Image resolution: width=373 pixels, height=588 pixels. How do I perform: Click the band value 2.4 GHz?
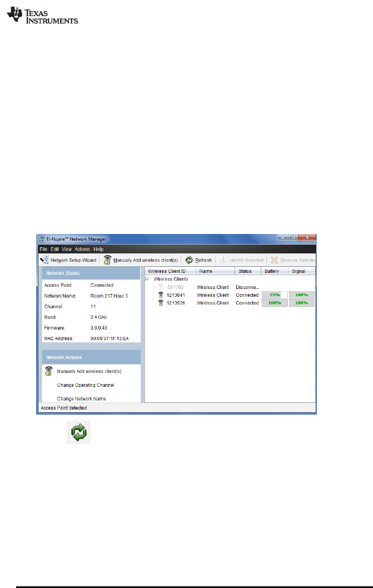[98, 317]
